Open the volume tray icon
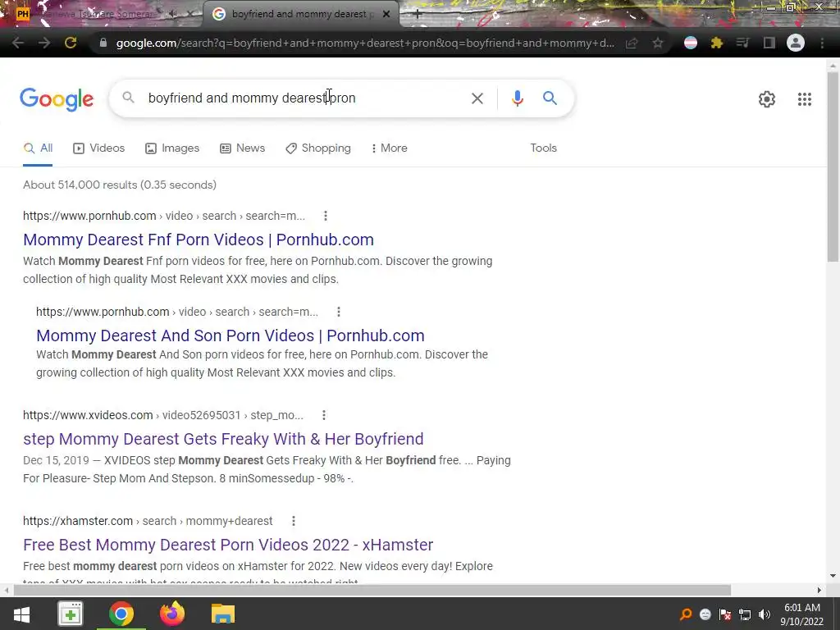Image resolution: width=840 pixels, height=630 pixels. coord(765,614)
